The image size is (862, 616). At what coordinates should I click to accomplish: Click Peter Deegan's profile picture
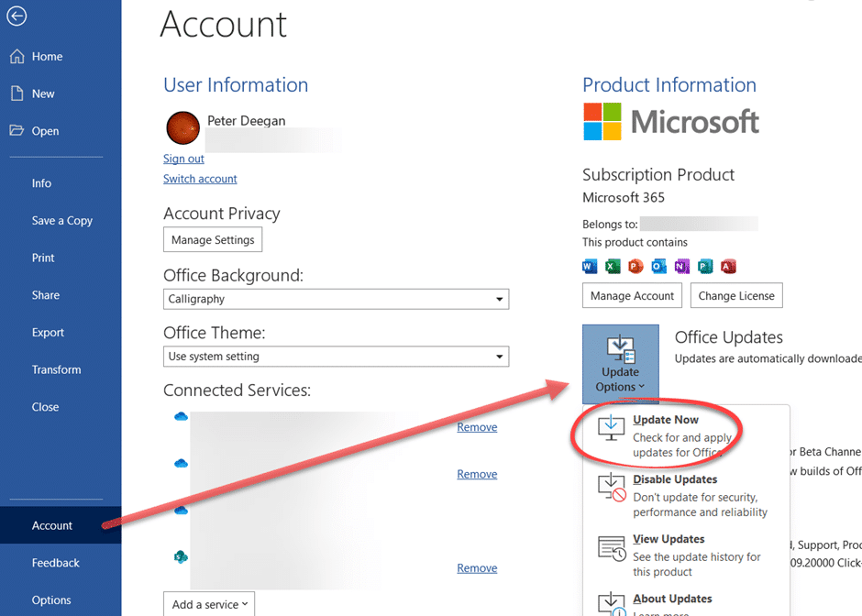tap(182, 128)
